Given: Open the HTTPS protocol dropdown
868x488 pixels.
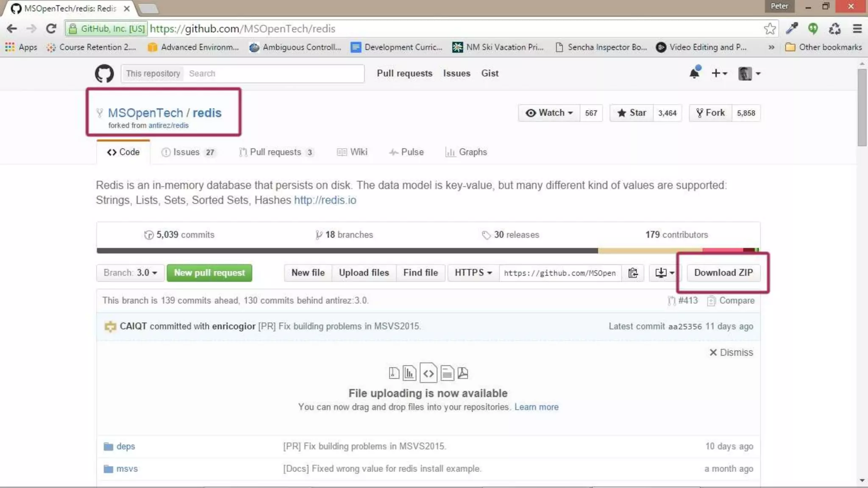Looking at the screenshot, I should [473, 273].
